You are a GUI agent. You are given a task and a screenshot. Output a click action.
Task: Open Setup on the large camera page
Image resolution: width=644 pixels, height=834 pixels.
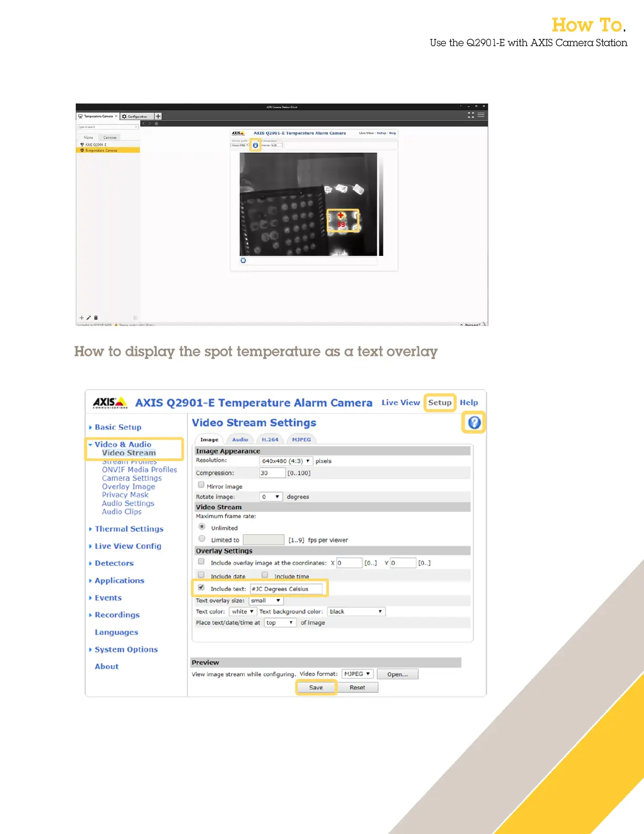tap(440, 402)
